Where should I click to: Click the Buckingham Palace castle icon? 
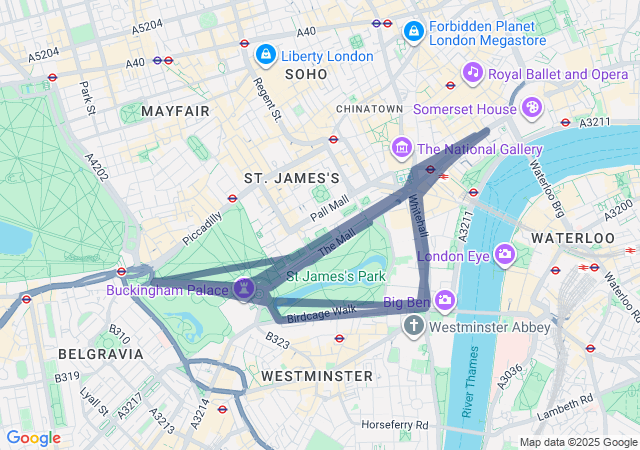pos(244,289)
